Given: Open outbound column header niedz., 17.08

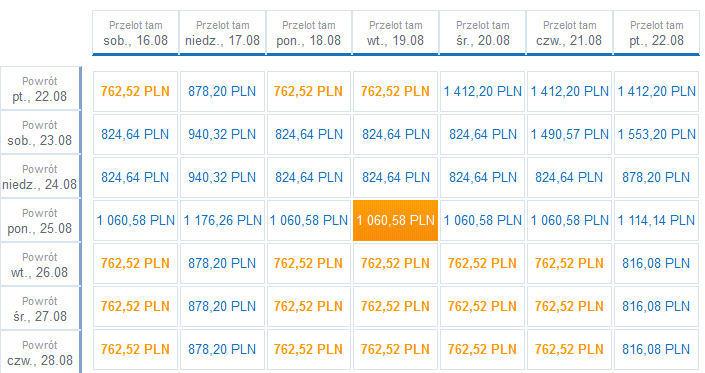Looking at the screenshot, I should [222, 33].
